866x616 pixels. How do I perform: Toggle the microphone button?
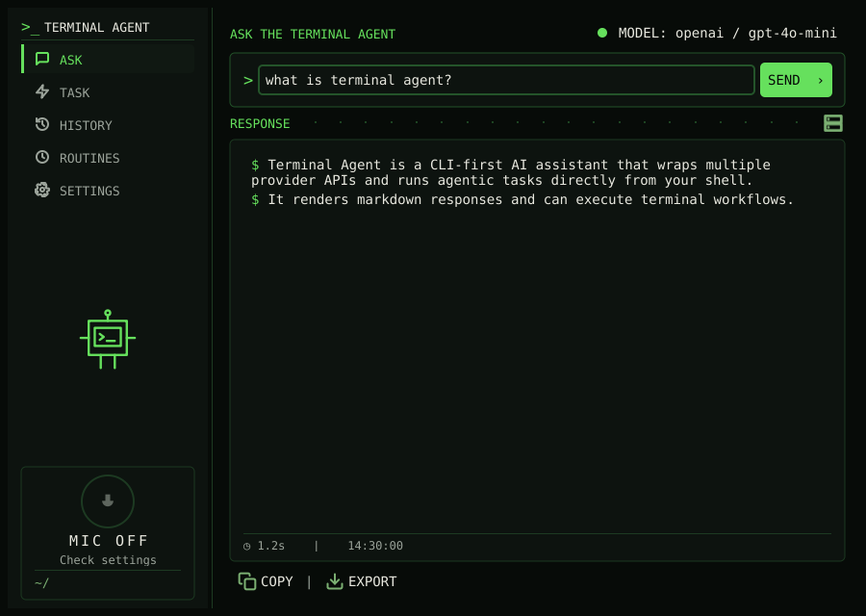108,501
